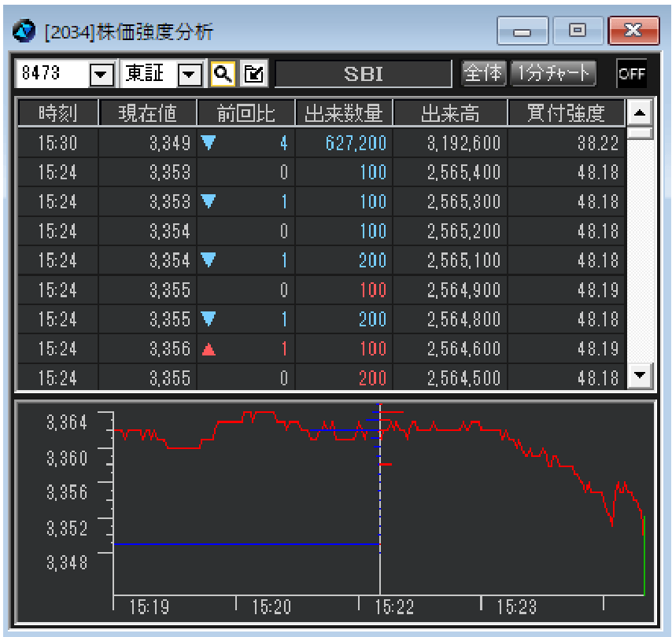672x637 pixels.
Task: Click the 15:23 time axis label
Action: pyautogui.click(x=516, y=607)
